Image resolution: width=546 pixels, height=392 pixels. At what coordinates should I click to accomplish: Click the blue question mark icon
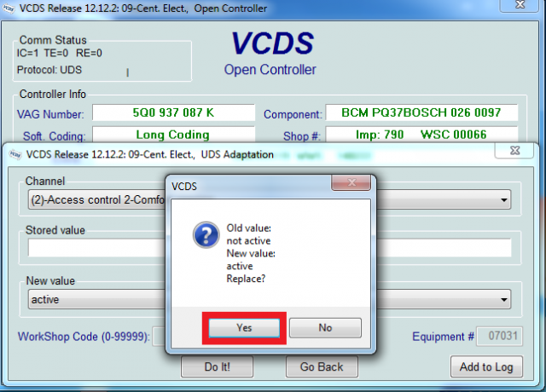pos(206,235)
